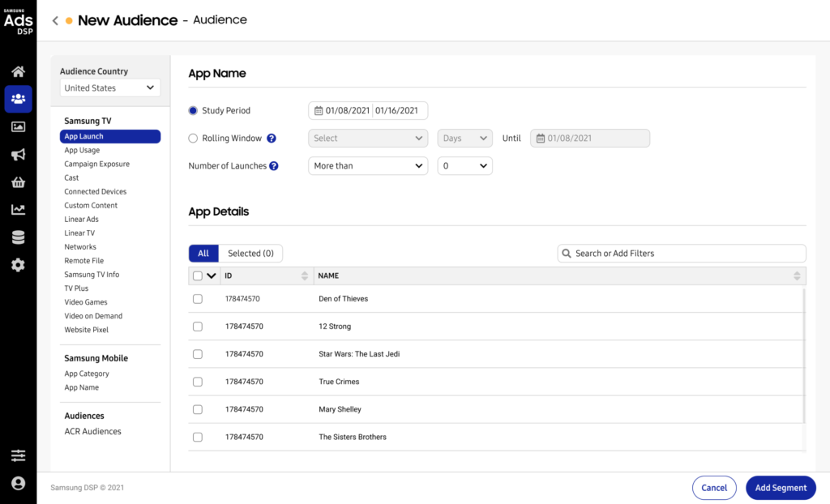Click the Rolling Window help icon
Screen dimensions: 830x504
tap(272, 139)
